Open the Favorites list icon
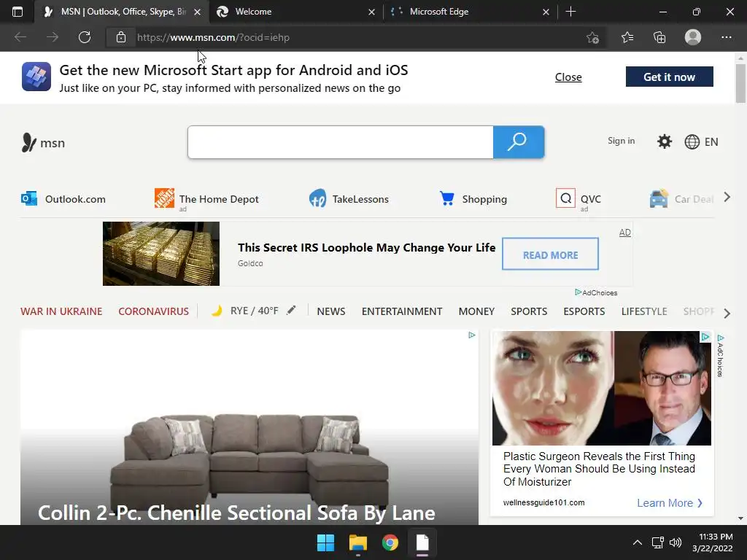 click(x=627, y=37)
